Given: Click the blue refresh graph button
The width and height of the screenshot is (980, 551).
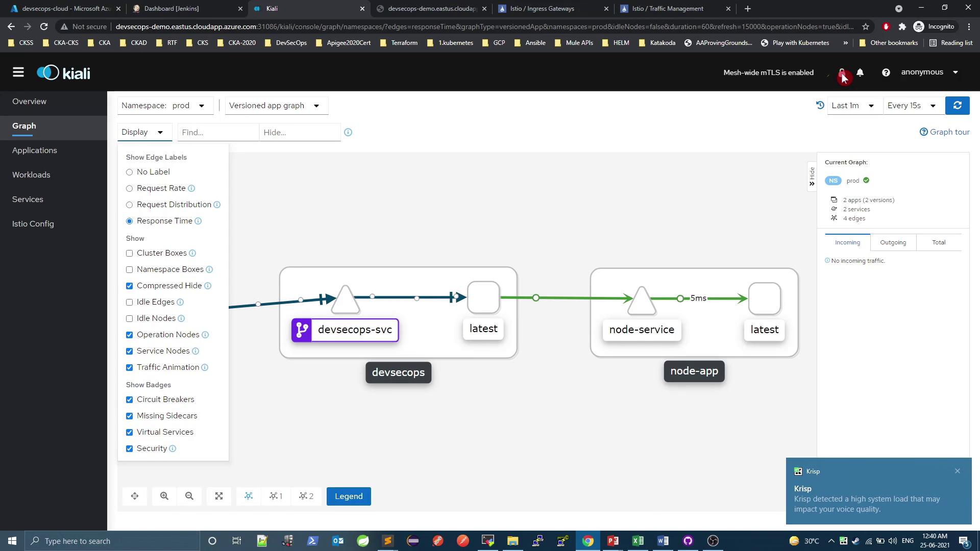Looking at the screenshot, I should click(957, 106).
